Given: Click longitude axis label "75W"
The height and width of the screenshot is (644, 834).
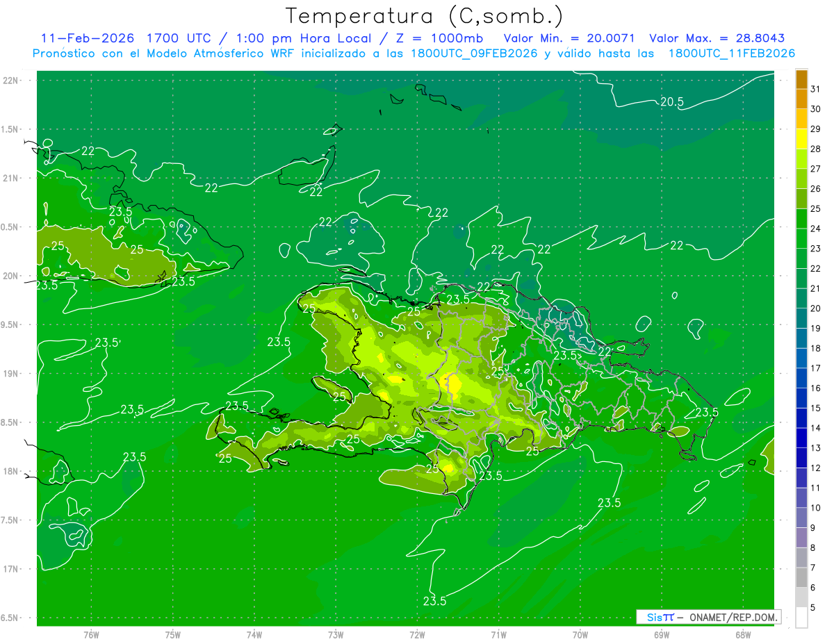Looking at the screenshot, I should [x=173, y=635].
